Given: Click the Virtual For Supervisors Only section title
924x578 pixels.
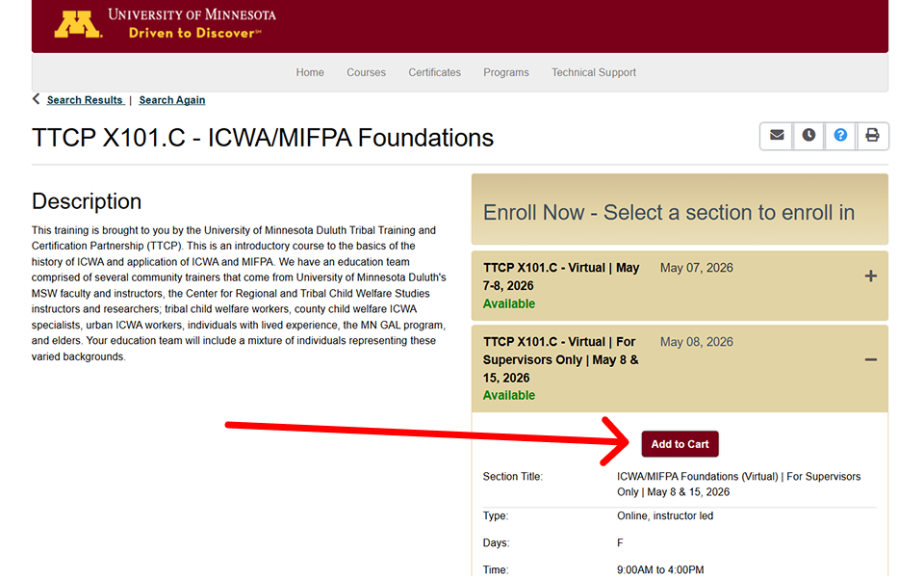Looking at the screenshot, I should pos(561,359).
